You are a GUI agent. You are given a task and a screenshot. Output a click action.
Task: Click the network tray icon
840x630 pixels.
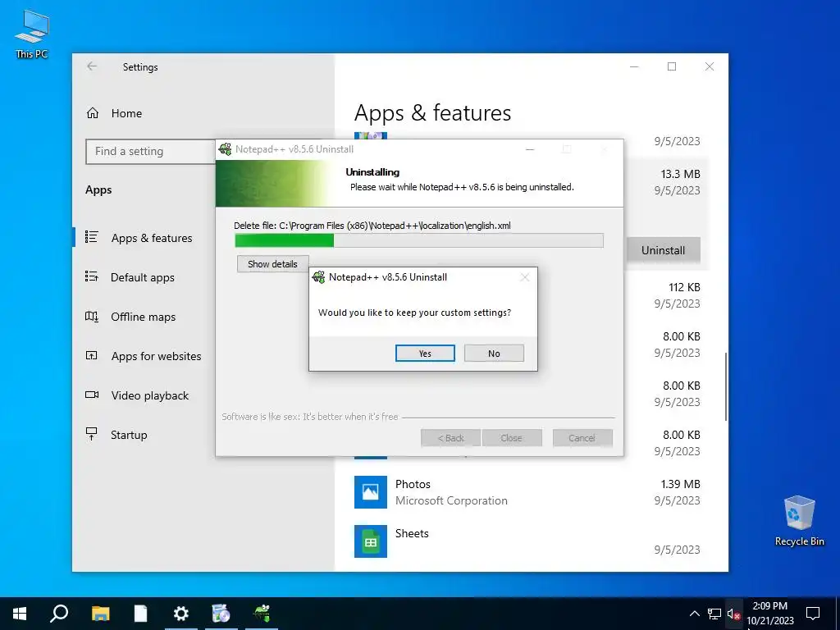pos(714,614)
